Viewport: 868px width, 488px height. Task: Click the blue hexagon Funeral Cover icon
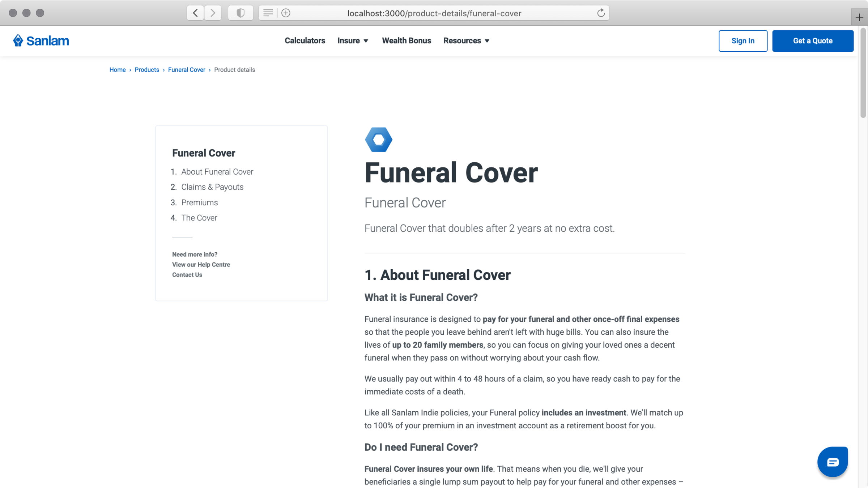pos(378,140)
